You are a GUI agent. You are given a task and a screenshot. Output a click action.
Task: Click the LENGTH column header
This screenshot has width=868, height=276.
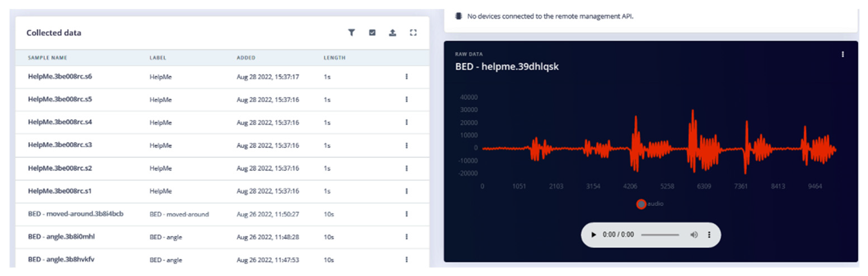334,58
